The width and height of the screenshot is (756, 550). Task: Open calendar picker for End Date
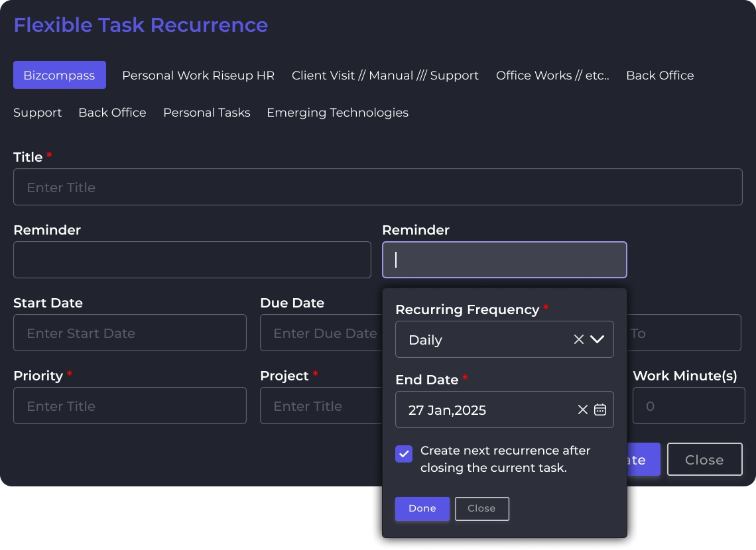[600, 410]
